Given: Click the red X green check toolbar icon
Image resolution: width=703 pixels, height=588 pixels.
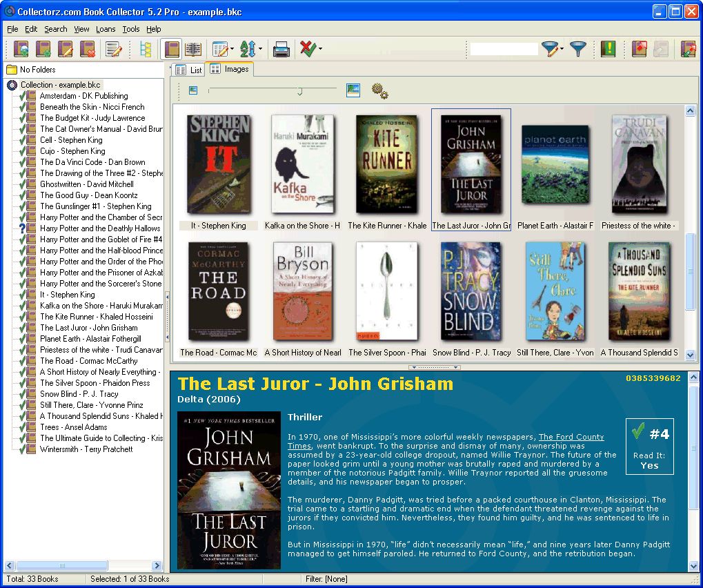Looking at the screenshot, I should [x=308, y=48].
